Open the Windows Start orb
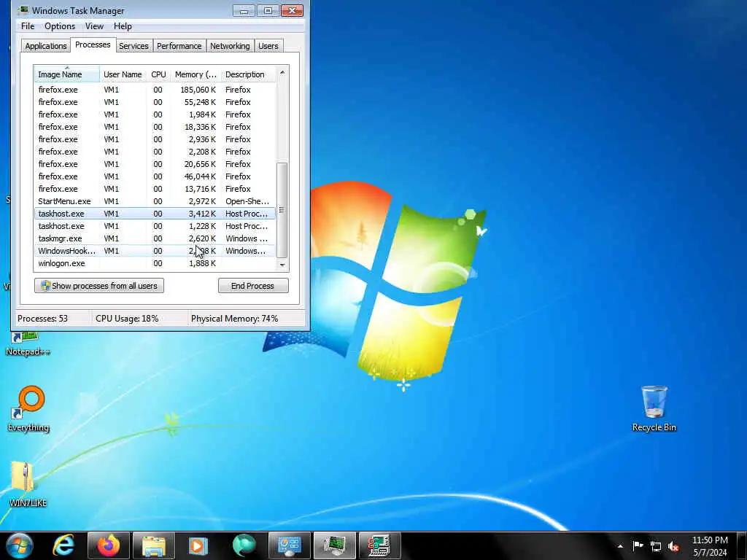Image resolution: width=747 pixels, height=560 pixels. (19, 545)
